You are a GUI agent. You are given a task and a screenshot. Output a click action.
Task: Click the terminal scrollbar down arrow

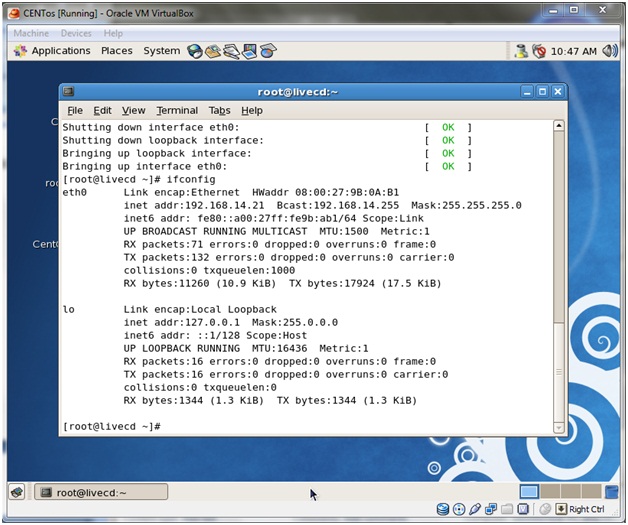pyautogui.click(x=559, y=427)
